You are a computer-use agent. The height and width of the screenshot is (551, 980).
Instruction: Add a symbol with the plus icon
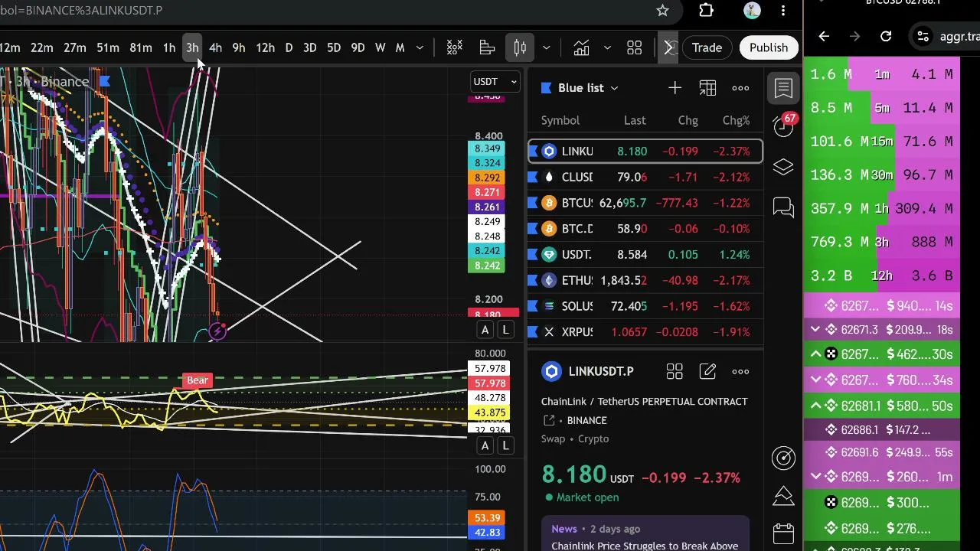675,88
